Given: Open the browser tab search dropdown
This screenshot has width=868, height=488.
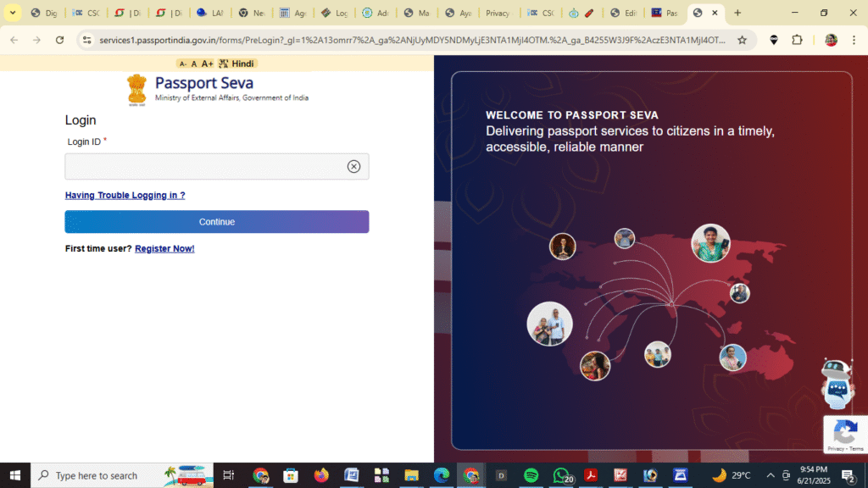Looking at the screenshot, I should [12, 13].
